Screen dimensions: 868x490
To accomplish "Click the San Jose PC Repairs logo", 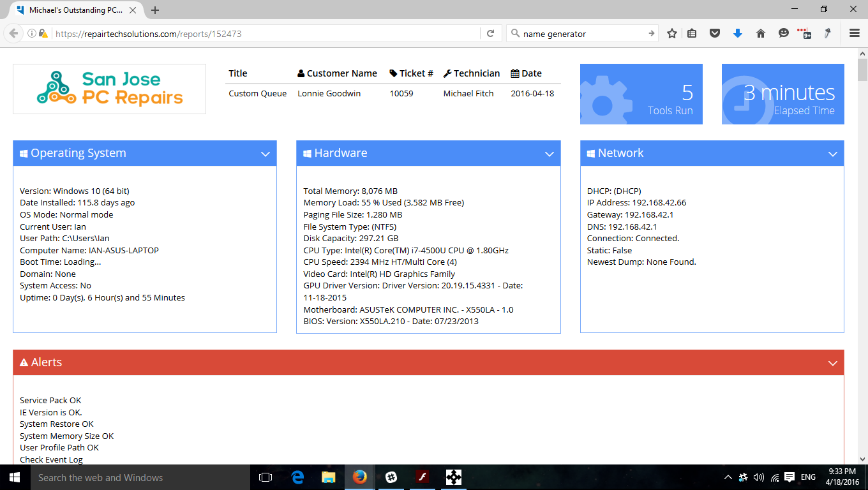I will pyautogui.click(x=110, y=89).
